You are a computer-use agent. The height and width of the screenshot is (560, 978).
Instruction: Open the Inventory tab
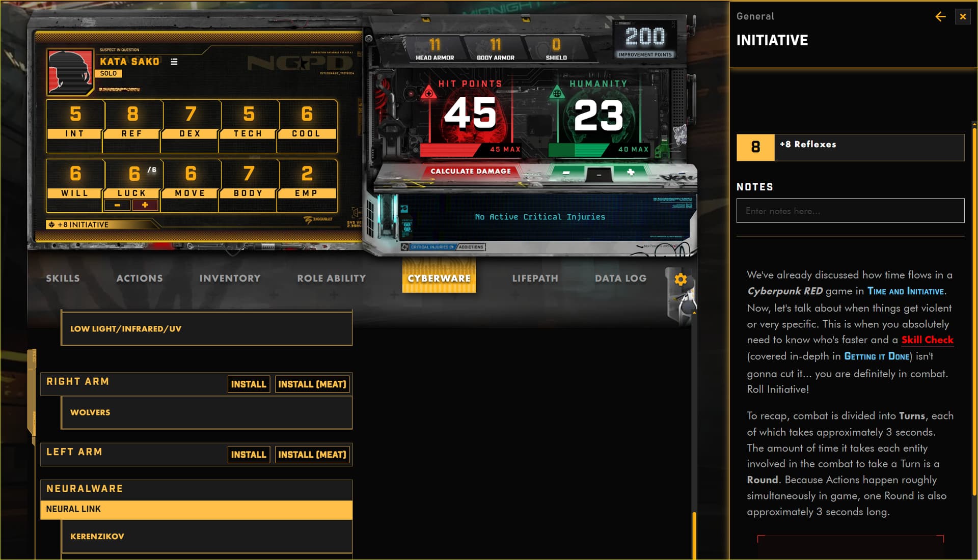230,278
